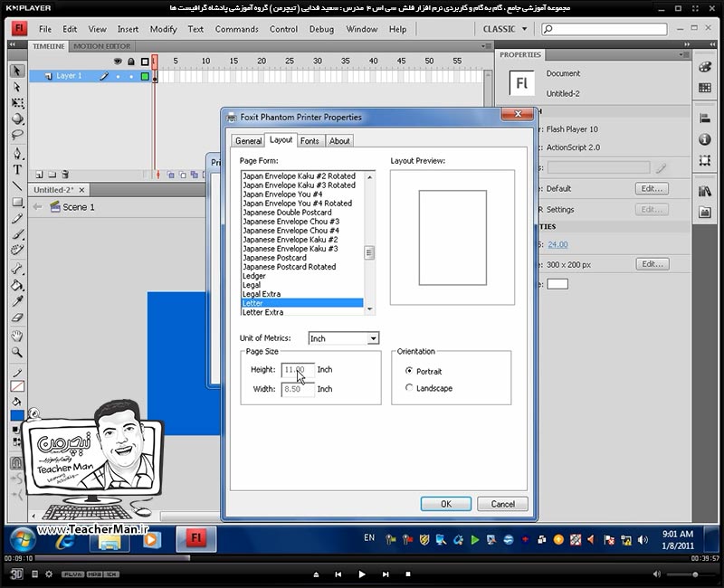724x588 pixels.
Task: Select the Deco tool
Action: [17, 251]
